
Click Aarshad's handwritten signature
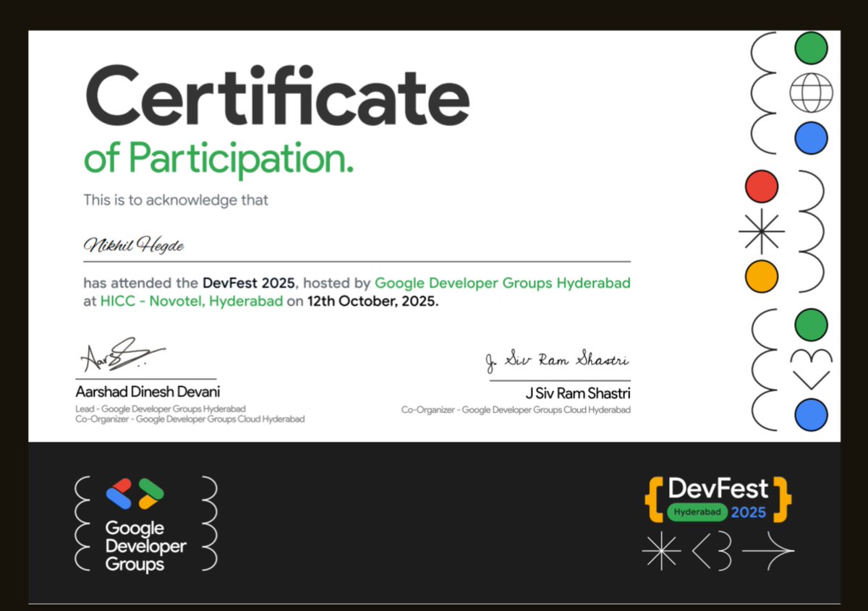click(122, 354)
